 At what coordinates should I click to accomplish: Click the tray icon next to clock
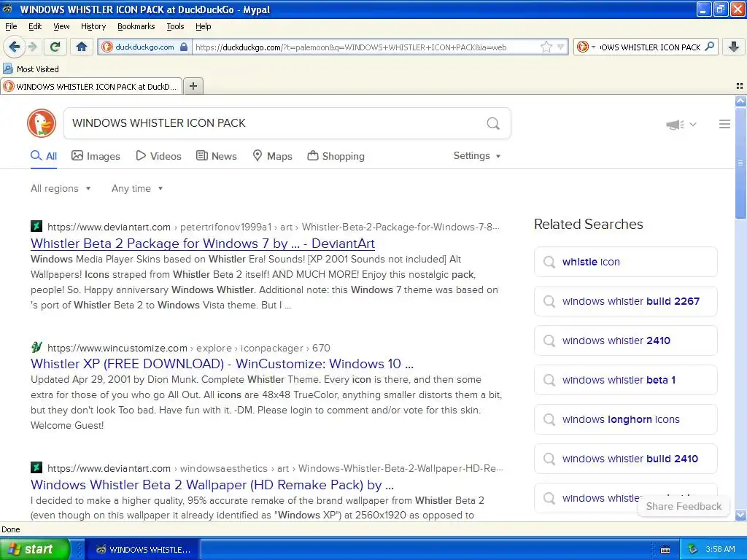click(x=693, y=550)
